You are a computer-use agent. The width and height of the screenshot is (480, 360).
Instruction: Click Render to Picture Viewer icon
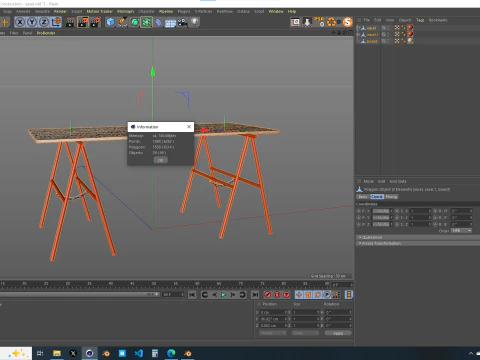[x=83, y=22]
